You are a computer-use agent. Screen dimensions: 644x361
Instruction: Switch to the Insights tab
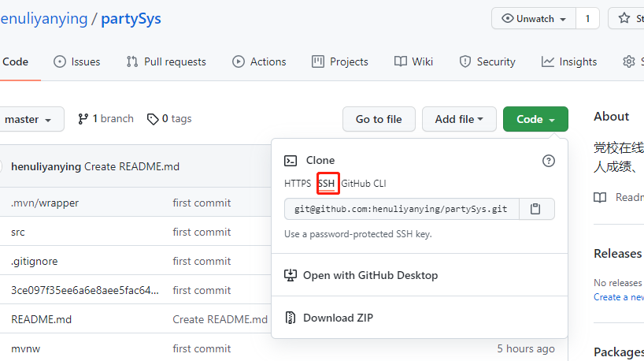(x=569, y=61)
